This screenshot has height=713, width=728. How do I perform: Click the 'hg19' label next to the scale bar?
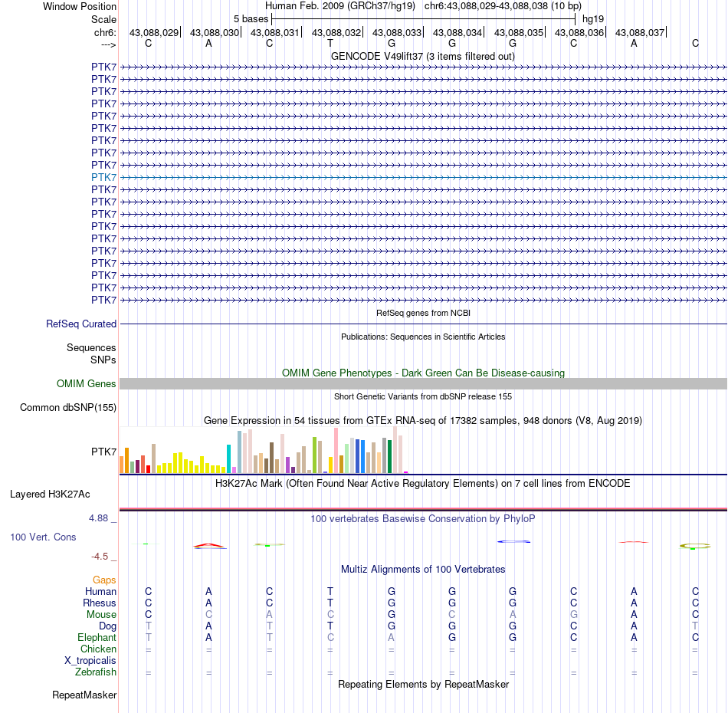pos(593,19)
